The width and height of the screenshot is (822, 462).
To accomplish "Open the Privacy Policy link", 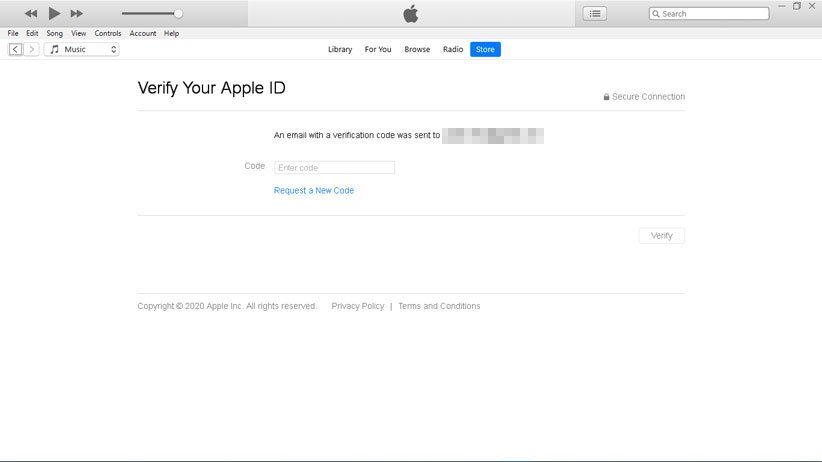I will pyautogui.click(x=357, y=306).
